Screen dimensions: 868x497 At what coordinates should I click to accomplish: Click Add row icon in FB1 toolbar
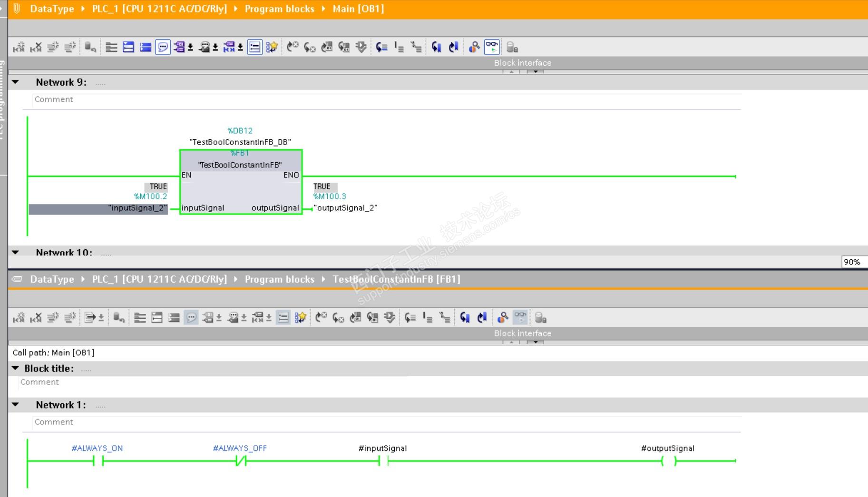click(x=70, y=318)
